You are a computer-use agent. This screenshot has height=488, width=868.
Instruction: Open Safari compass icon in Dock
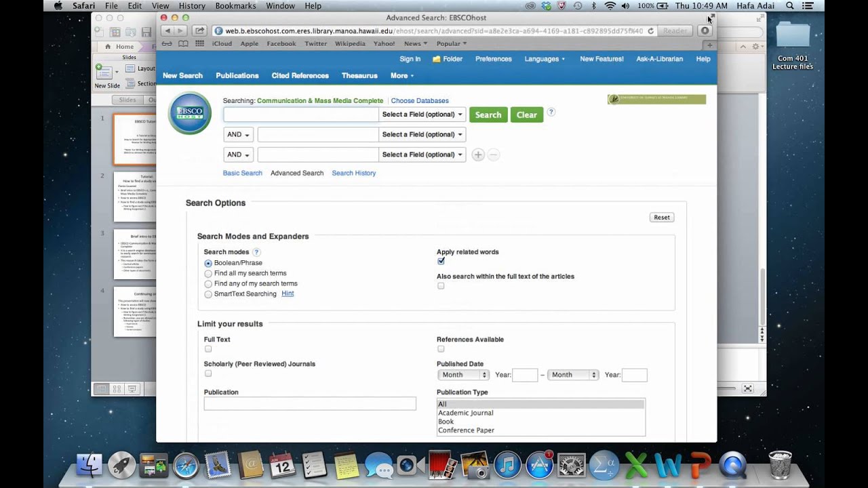click(185, 465)
